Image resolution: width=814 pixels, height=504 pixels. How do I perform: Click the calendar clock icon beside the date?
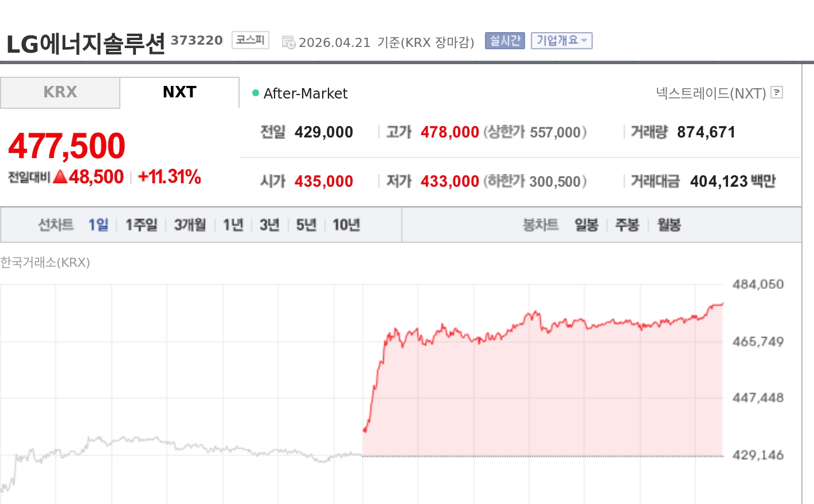[x=288, y=42]
